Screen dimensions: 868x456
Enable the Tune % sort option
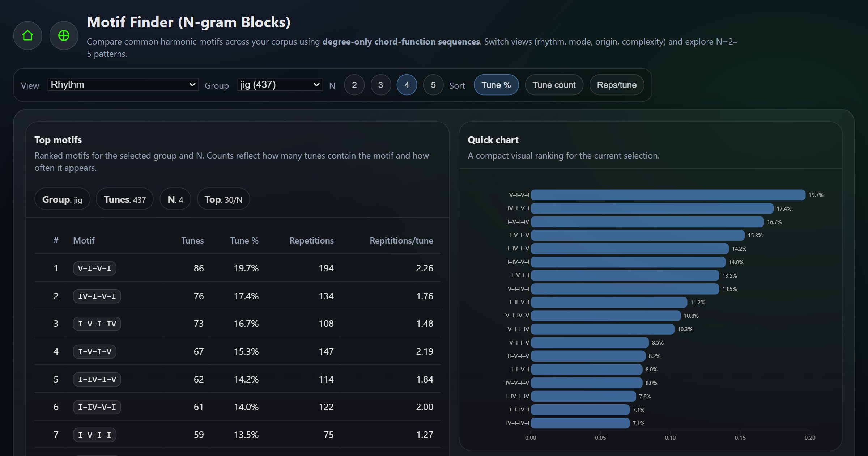(x=496, y=85)
